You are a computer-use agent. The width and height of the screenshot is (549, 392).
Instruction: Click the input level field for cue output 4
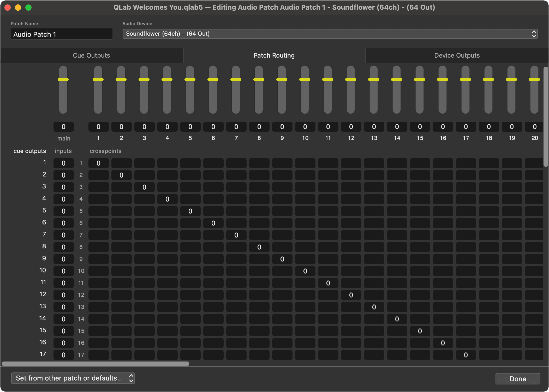pyautogui.click(x=64, y=199)
